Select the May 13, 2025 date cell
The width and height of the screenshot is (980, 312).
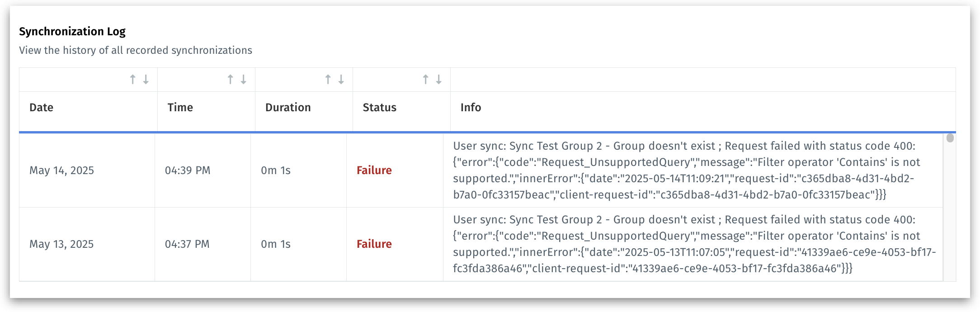click(x=61, y=244)
